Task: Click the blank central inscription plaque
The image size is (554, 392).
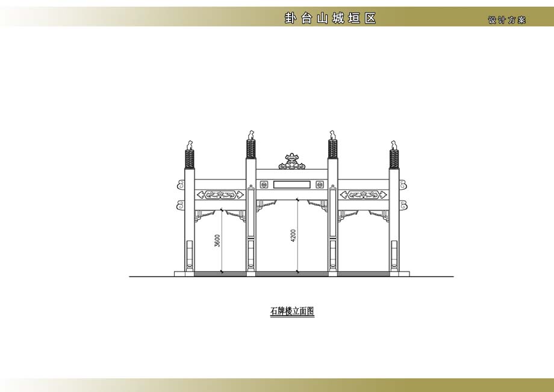Action: 292,184
